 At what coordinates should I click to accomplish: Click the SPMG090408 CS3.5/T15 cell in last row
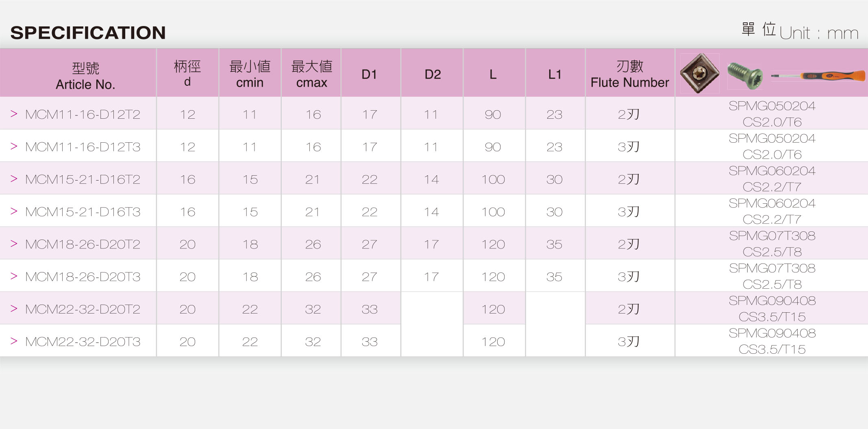[772, 341]
